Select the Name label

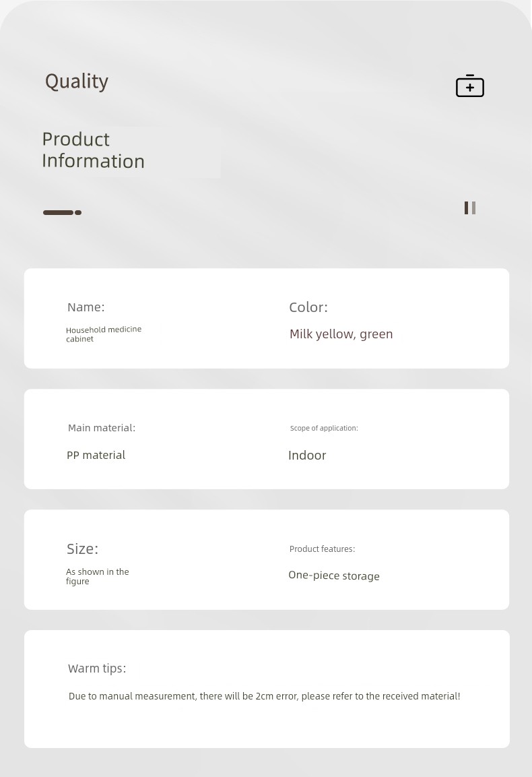point(86,307)
